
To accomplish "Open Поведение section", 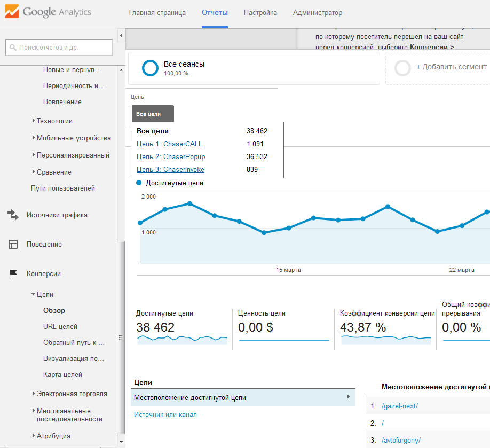I will (44, 245).
